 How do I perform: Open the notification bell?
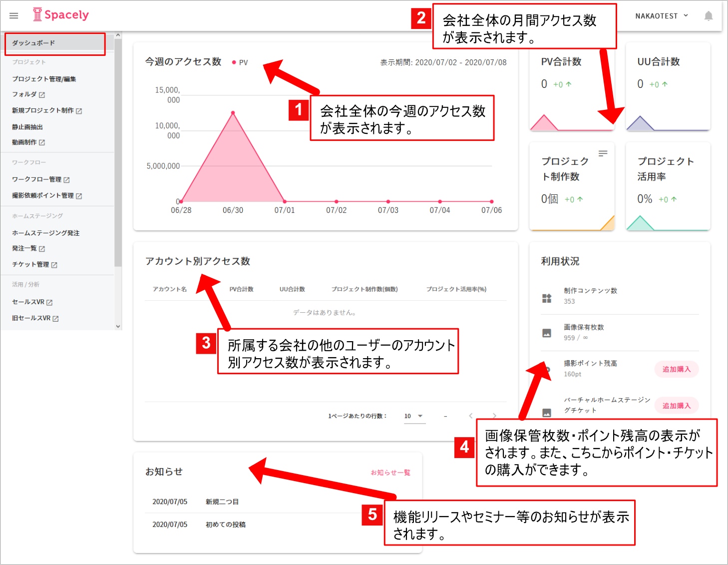click(x=708, y=16)
